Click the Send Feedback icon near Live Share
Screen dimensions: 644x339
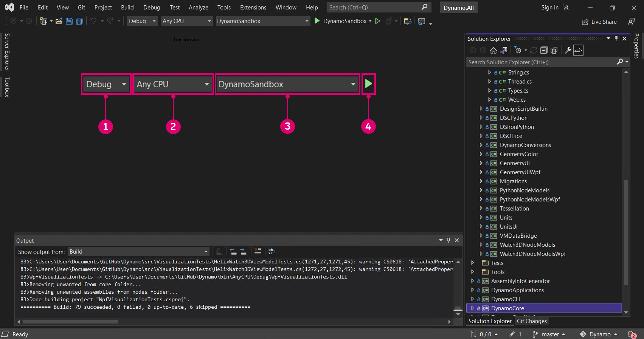[632, 22]
